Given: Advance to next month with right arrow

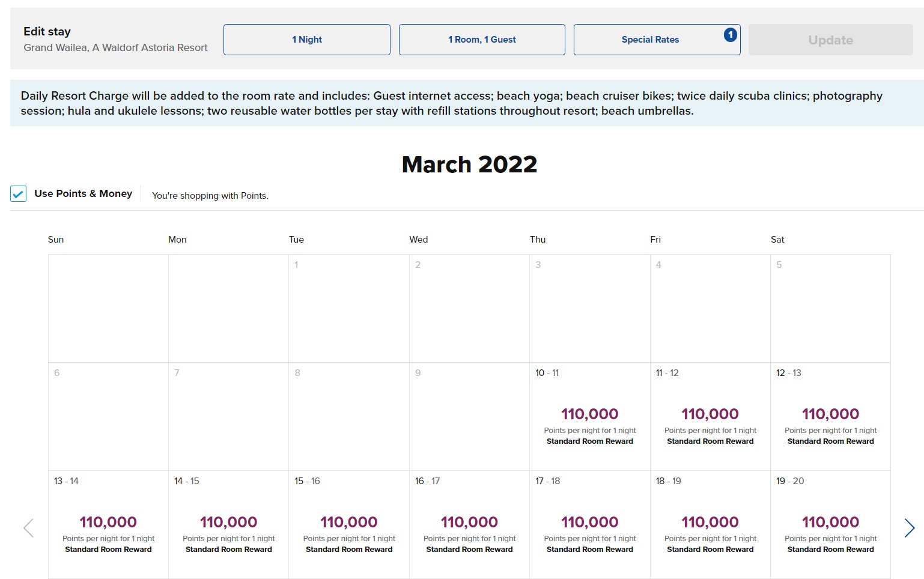Looking at the screenshot, I should click(x=909, y=528).
